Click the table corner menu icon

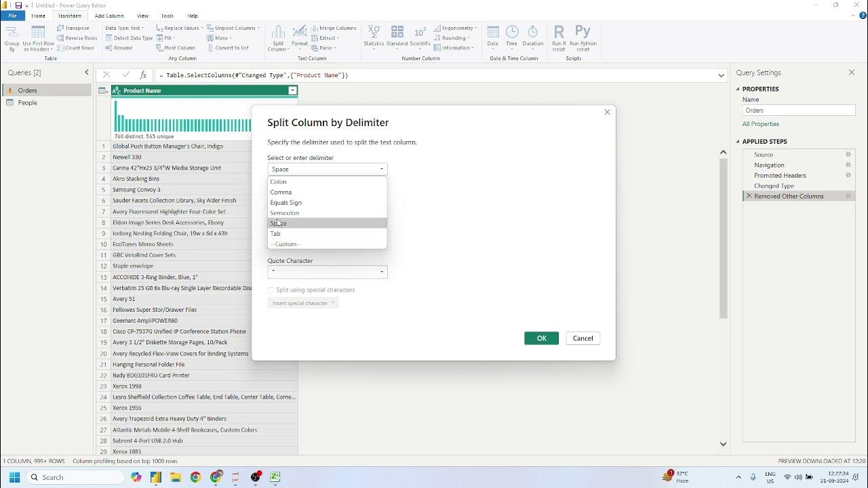pyautogui.click(x=103, y=91)
